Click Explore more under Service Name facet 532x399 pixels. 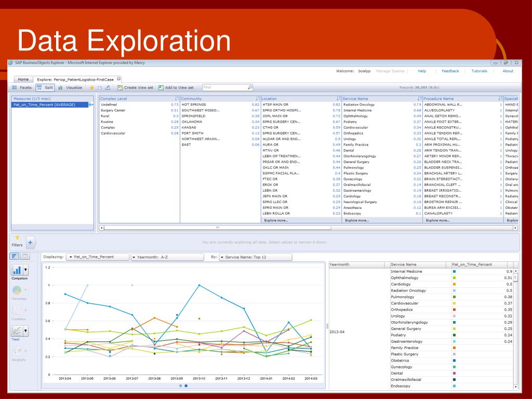[357, 220]
